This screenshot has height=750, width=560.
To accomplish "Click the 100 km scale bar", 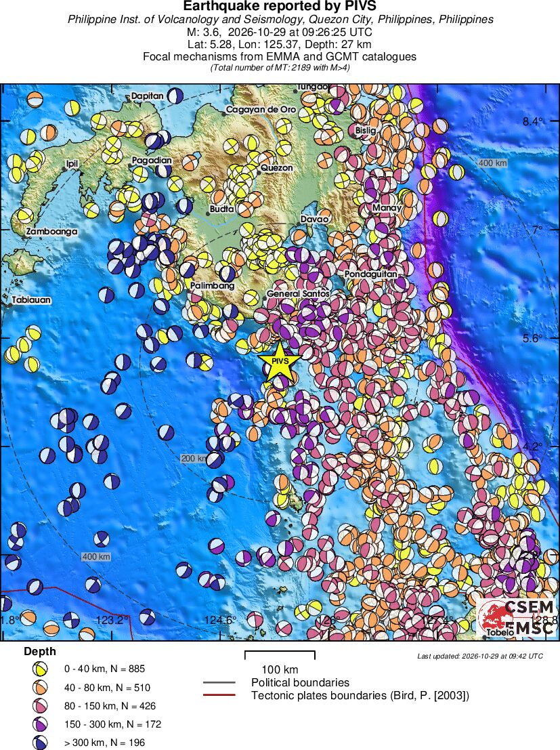I will pyautogui.click(x=280, y=655).
